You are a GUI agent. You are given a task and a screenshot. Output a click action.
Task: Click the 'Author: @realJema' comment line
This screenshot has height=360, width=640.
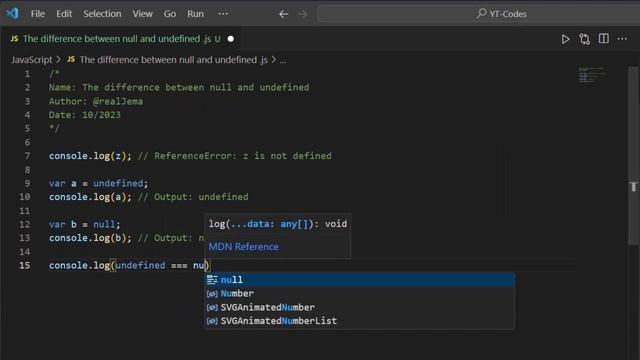pyautogui.click(x=96, y=101)
